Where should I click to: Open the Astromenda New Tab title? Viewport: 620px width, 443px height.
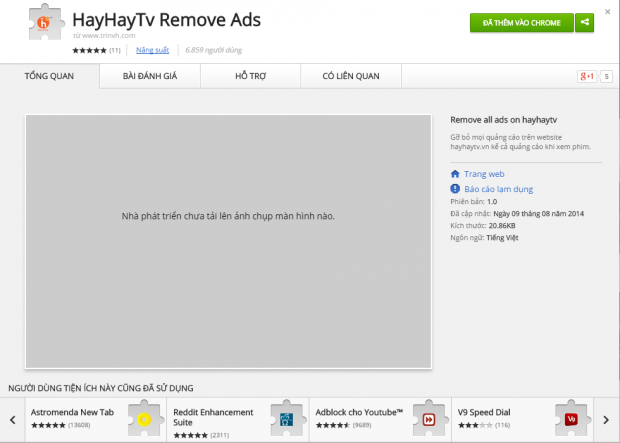coord(72,412)
